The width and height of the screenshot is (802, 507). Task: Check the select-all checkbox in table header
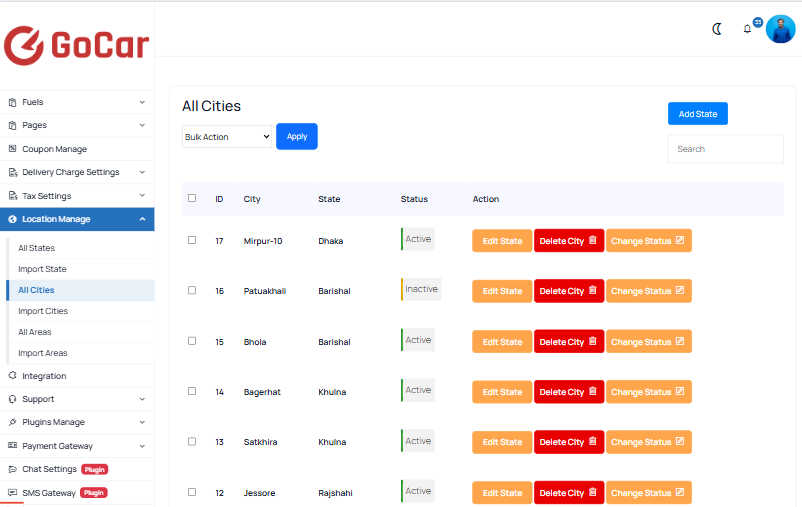pos(192,198)
